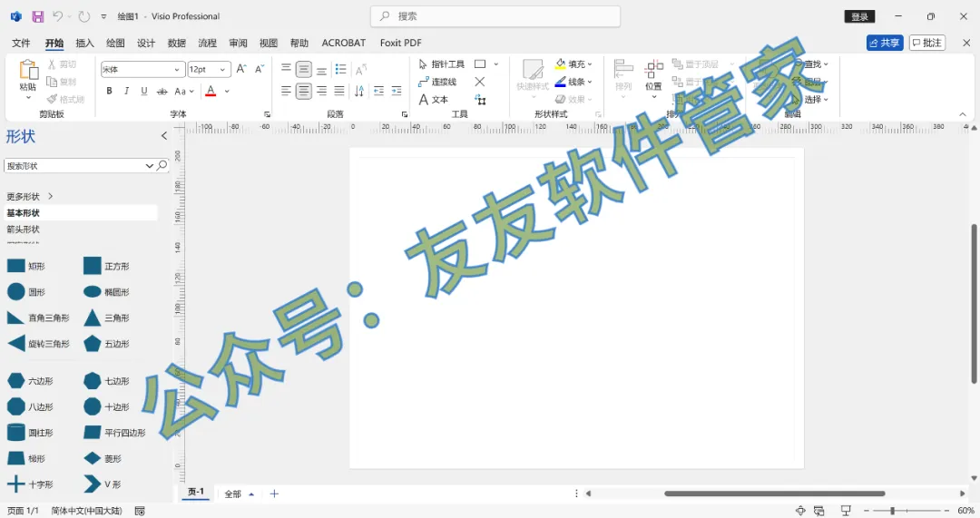Image resolution: width=980 pixels, height=518 pixels.
Task: Click the zoom slider handle
Action: point(892,511)
